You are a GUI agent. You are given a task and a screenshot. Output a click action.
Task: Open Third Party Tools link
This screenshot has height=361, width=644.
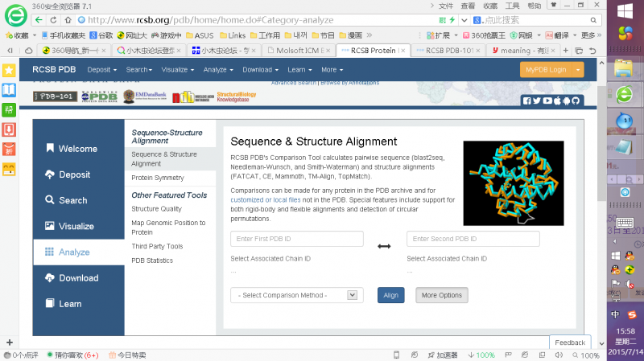click(157, 246)
